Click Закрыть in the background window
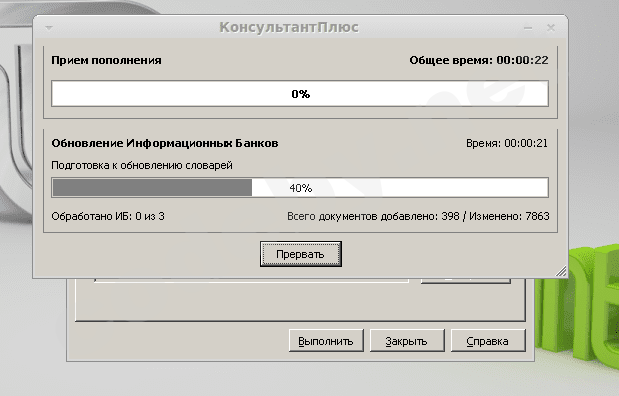Screen dimensions: 619x396 [407, 341]
